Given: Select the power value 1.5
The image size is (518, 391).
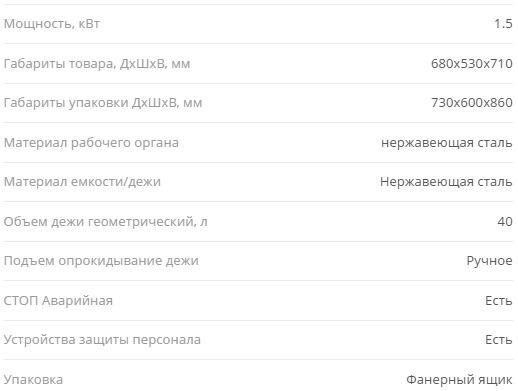Looking at the screenshot, I should (x=503, y=24).
